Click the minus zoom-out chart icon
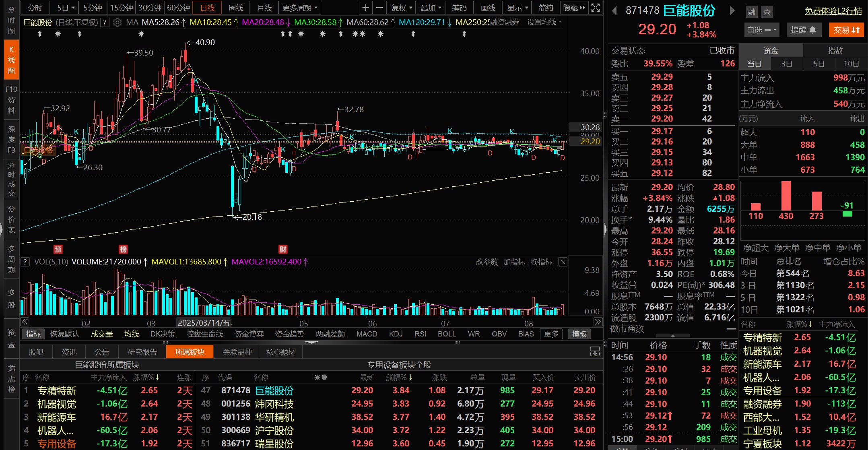 pos(379,8)
